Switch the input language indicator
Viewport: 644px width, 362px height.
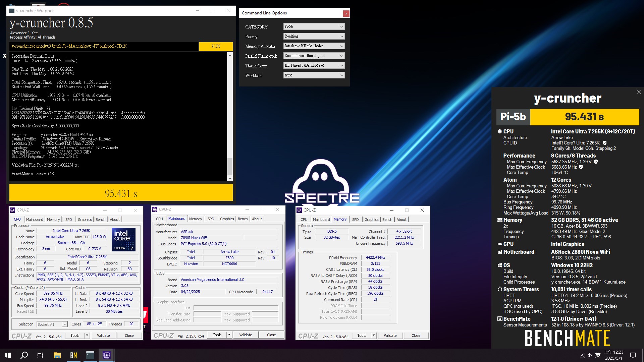(x=598, y=355)
